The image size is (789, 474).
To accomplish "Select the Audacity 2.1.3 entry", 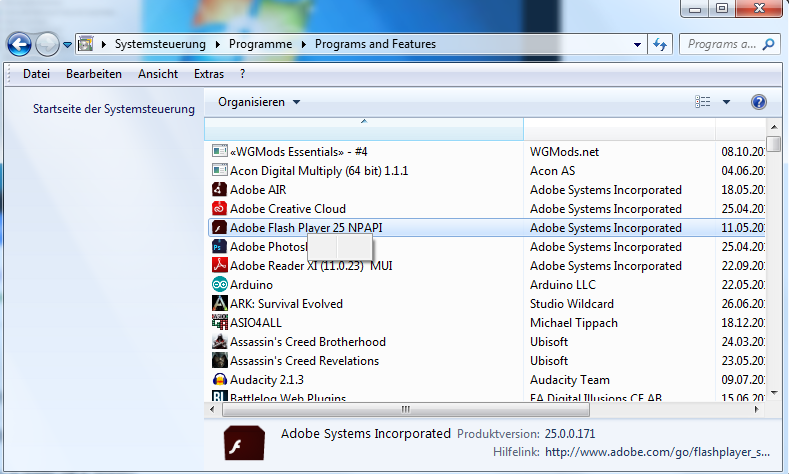I will (267, 379).
